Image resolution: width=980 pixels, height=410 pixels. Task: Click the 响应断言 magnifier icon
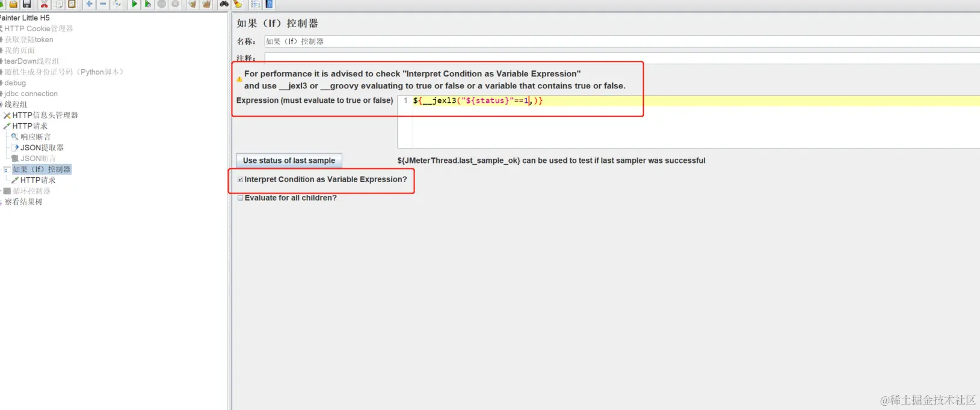point(15,137)
